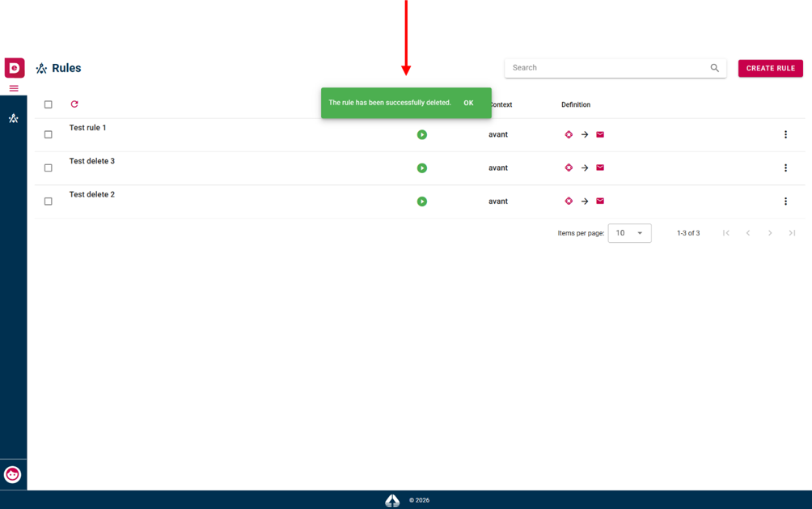812x509 pixels.
Task: Go to the next page of results
Action: 770,233
